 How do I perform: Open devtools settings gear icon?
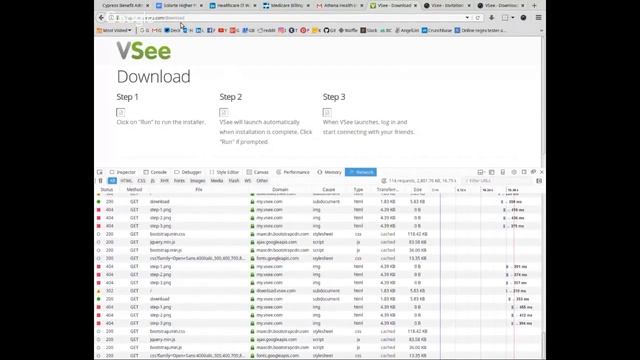514,172
